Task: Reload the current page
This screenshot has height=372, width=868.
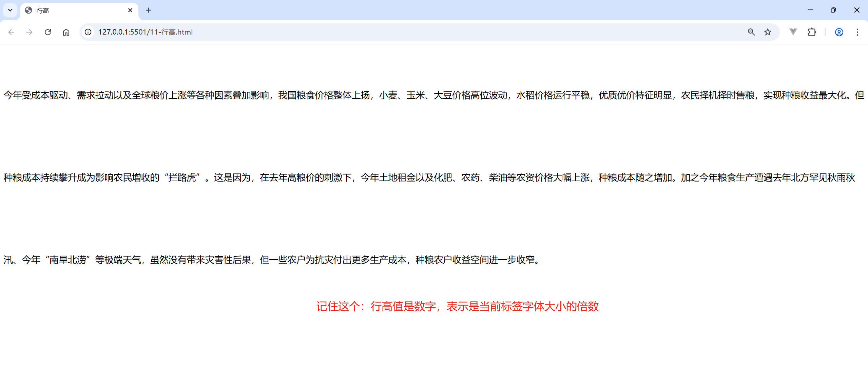Action: (x=48, y=32)
